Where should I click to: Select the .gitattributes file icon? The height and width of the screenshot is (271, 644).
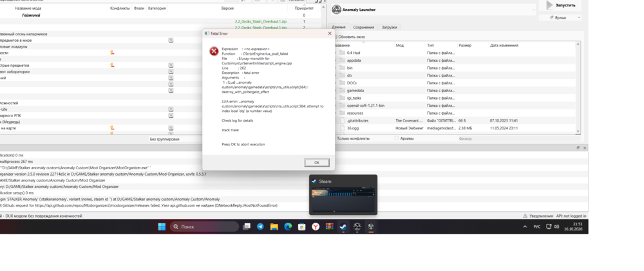click(343, 121)
